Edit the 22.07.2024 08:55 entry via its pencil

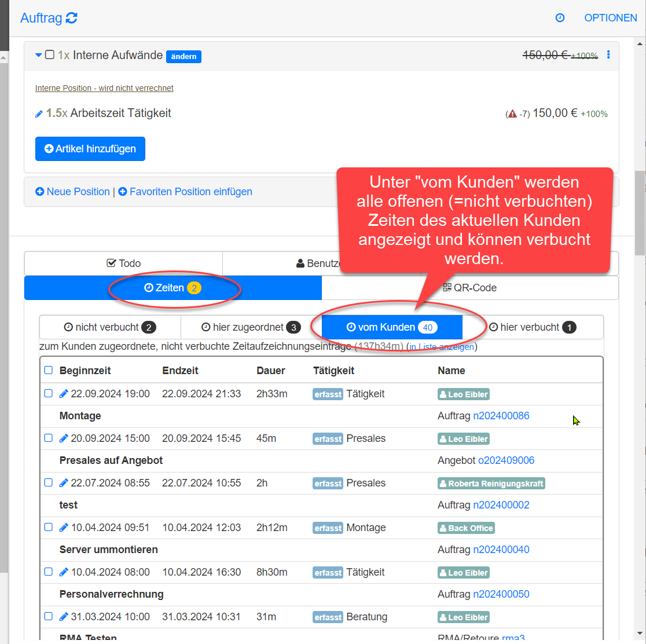tap(64, 483)
